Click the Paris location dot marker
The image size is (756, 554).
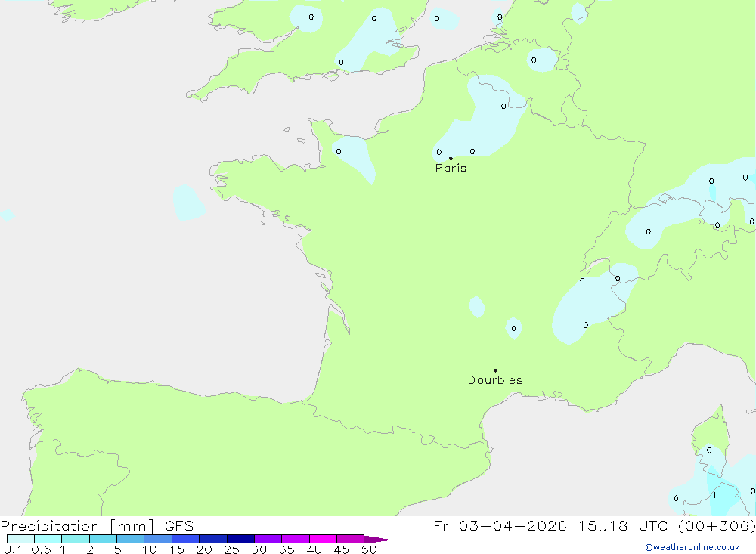(451, 158)
